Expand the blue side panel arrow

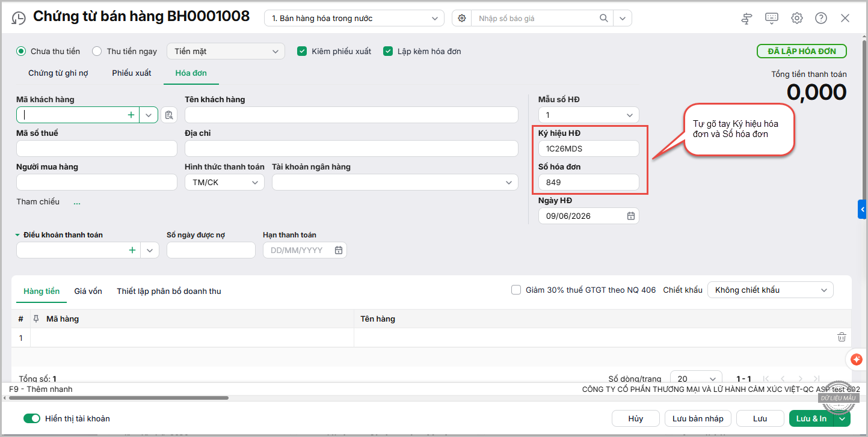863,209
